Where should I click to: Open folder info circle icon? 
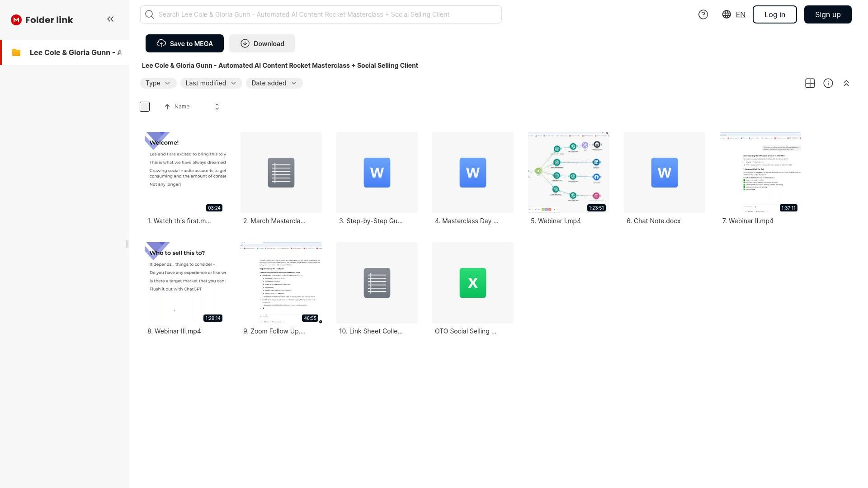(828, 83)
